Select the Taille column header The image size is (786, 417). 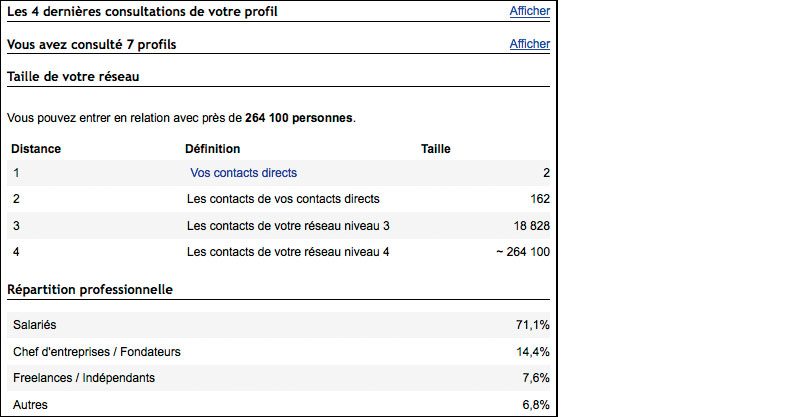pos(436,149)
